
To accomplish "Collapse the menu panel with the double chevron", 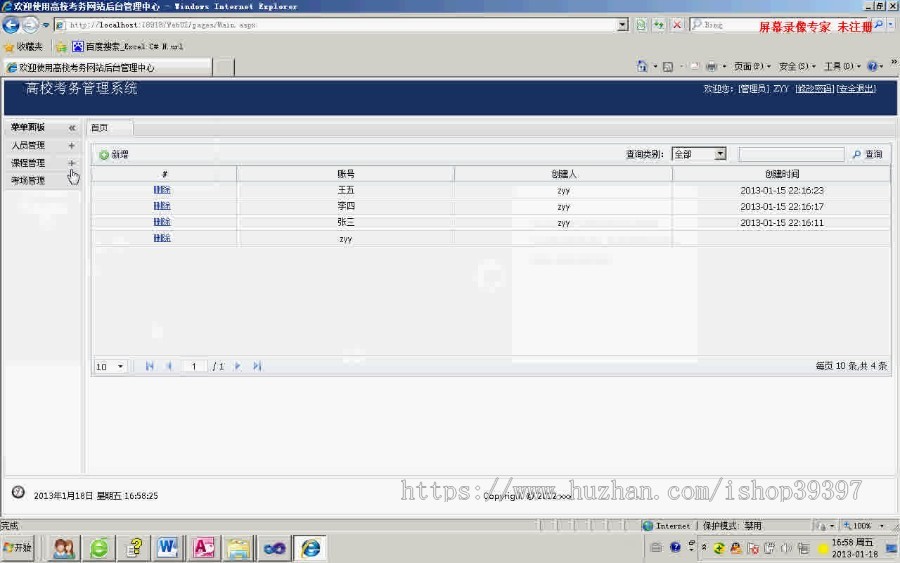I will click(72, 127).
